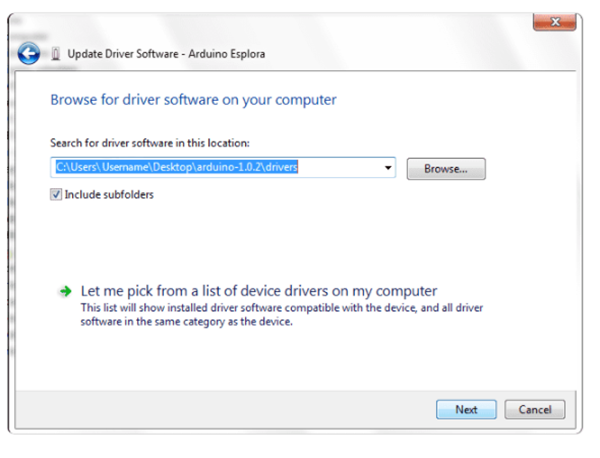The image size is (600, 458).
Task: Expand the driver location dropdown arrow
Action: tap(387, 168)
